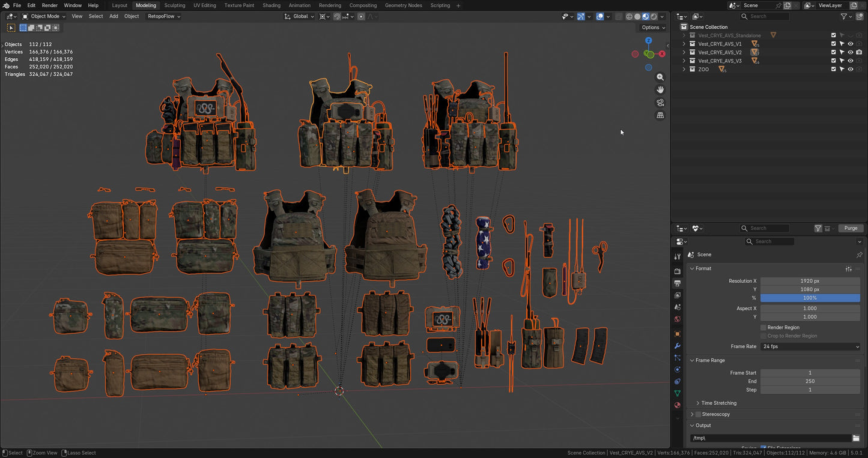Image resolution: width=868 pixels, height=458 pixels.
Task: Open the View Layer properties tab
Action: coord(678,295)
